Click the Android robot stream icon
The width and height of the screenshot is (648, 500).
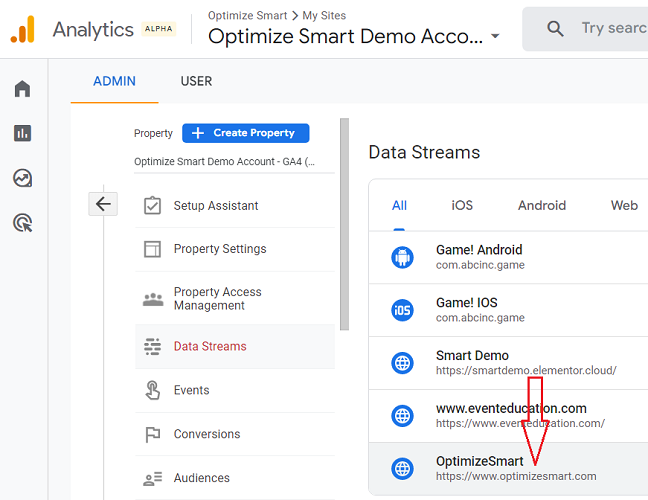(402, 257)
